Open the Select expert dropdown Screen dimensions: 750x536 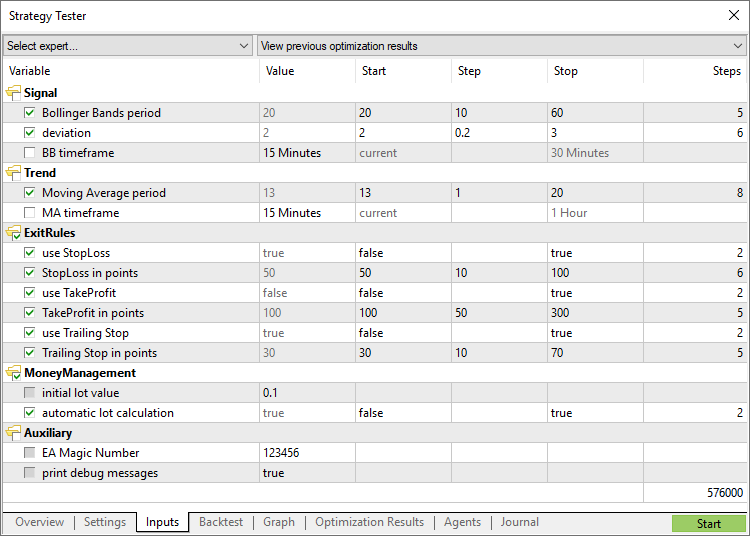pos(128,46)
